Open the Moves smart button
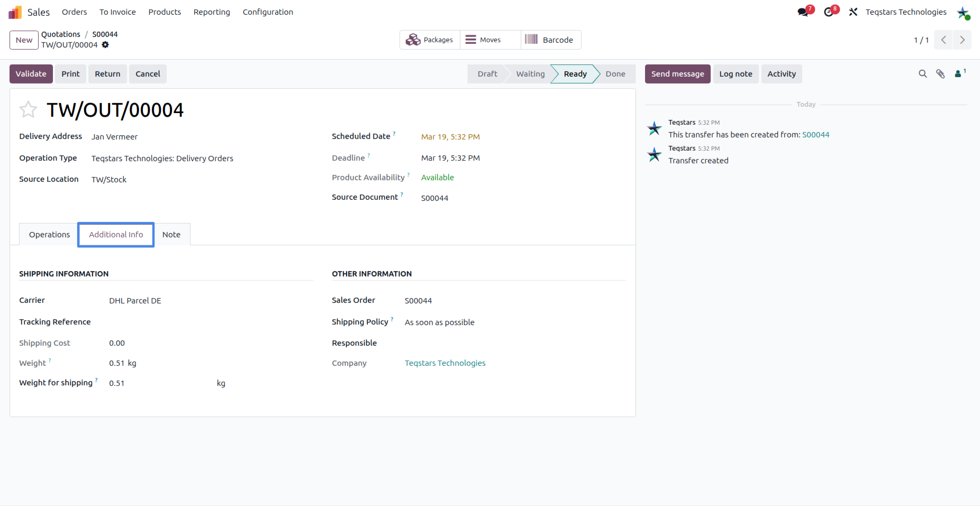 [491, 40]
